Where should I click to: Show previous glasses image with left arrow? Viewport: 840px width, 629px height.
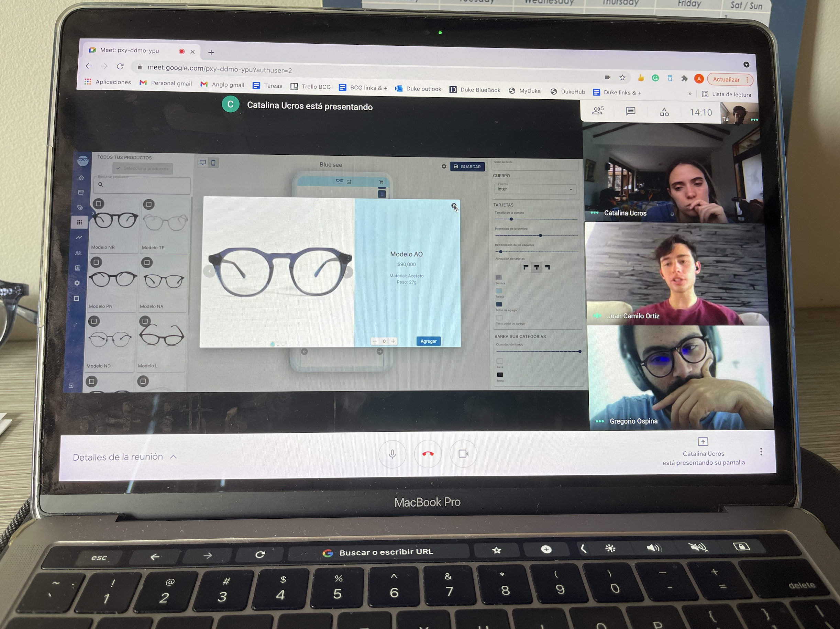209,271
